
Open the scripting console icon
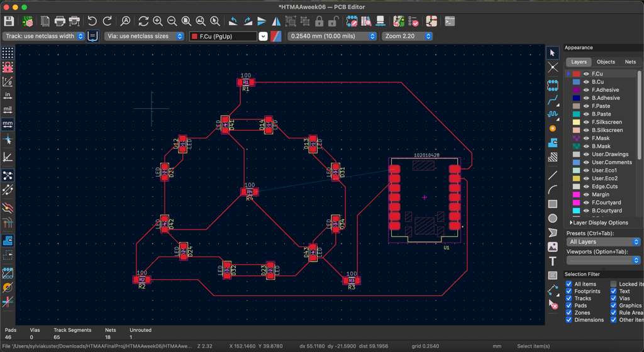(x=450, y=21)
